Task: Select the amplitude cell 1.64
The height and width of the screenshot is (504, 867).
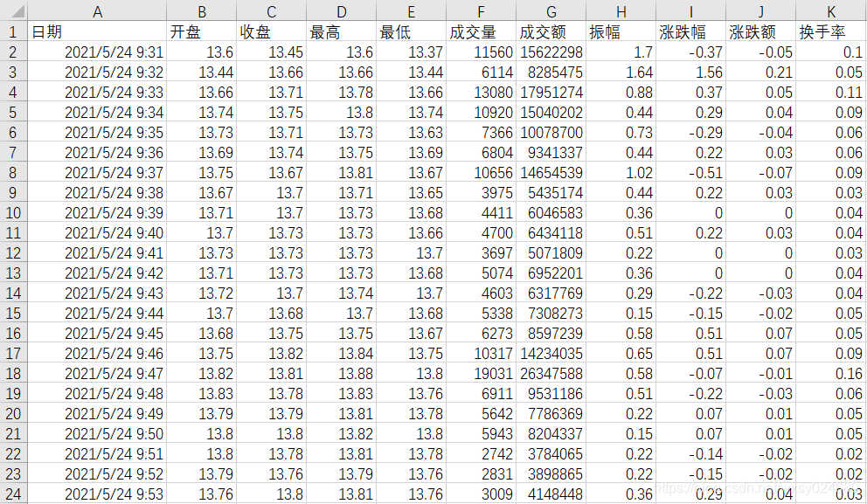Action: [621, 72]
